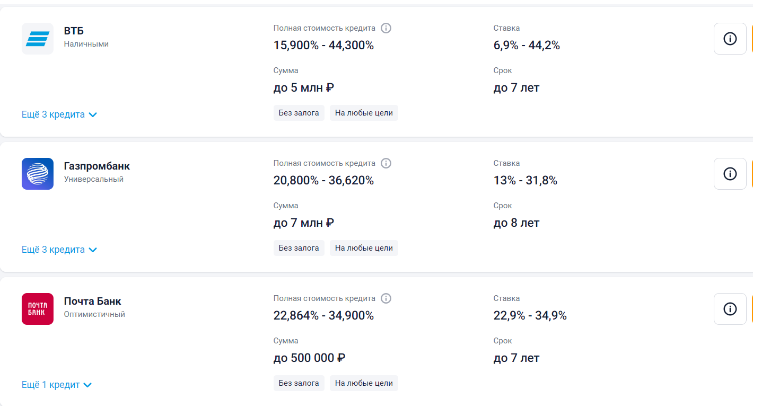Screen dimensions: 759x406
Task: Click the Gazprombank logo icon
Action: tap(38, 174)
